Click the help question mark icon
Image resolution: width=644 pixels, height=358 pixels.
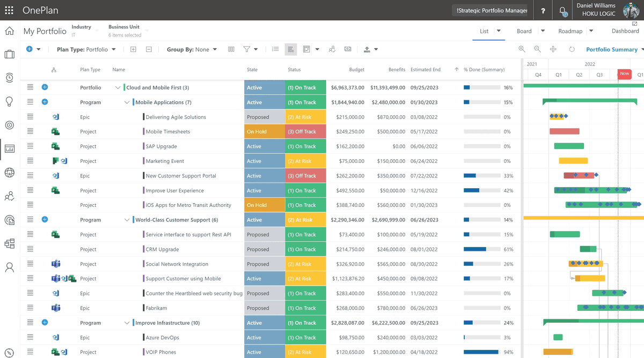(543, 11)
